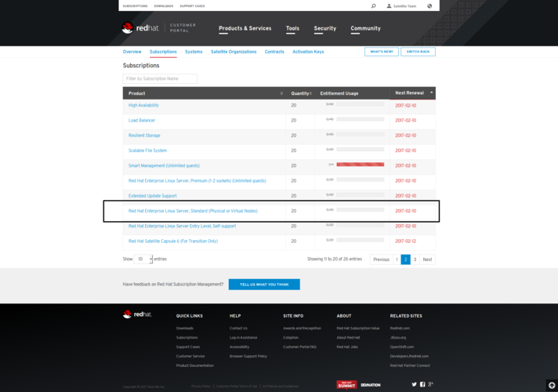Open the Google Plus icon in the footer
558x392 pixels.
(x=430, y=384)
